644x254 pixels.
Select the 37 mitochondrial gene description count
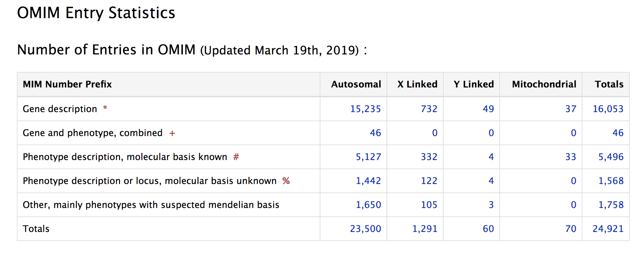coord(571,109)
